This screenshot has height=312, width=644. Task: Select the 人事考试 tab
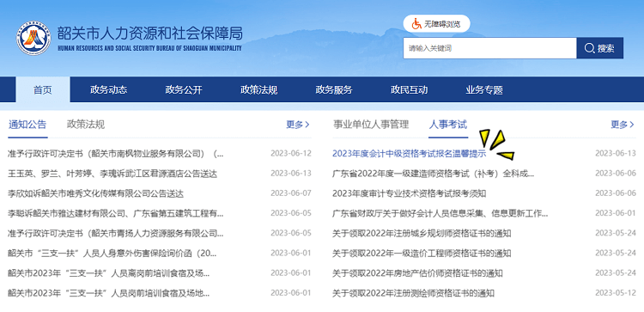pos(448,125)
